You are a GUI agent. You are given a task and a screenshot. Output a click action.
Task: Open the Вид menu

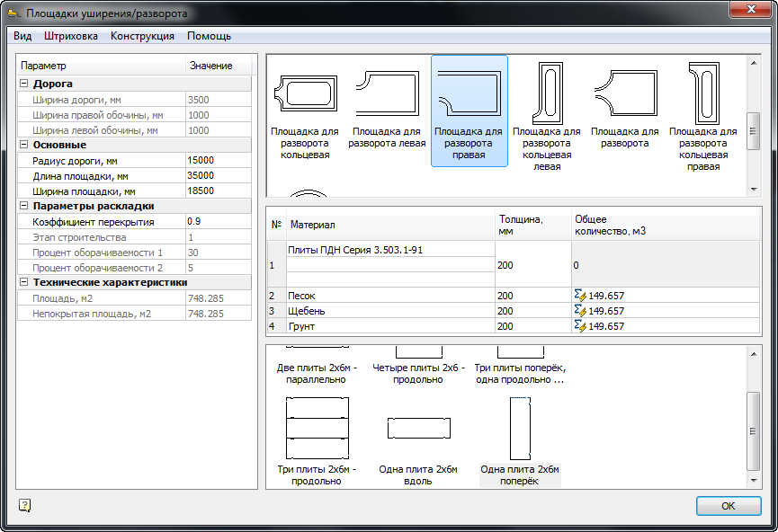(x=22, y=36)
